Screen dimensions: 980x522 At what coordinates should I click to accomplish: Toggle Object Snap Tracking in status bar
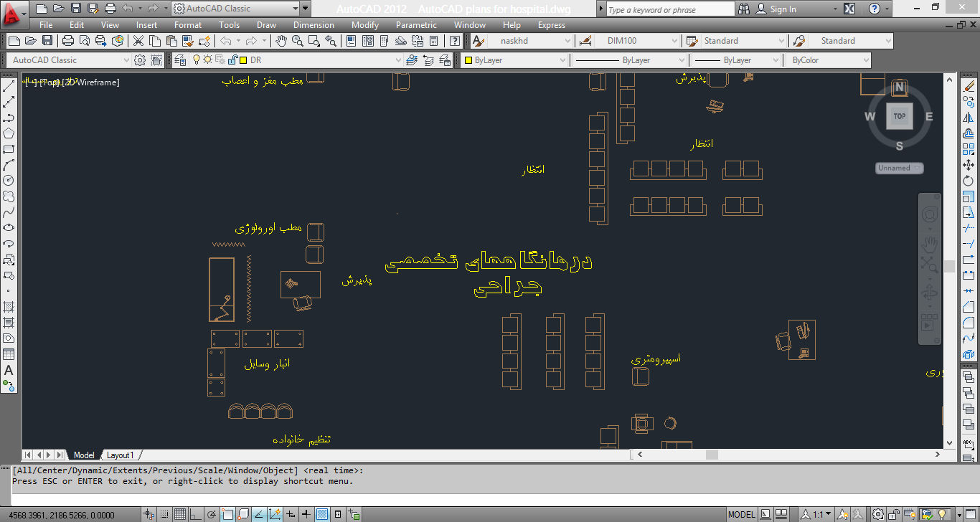tap(259, 514)
